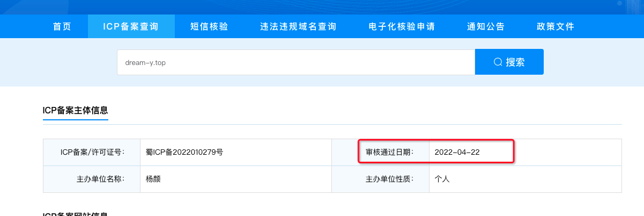Viewport: 644px width, 216px height.
Task: Click the 主办单位性质 label cell
Action: 381,179
